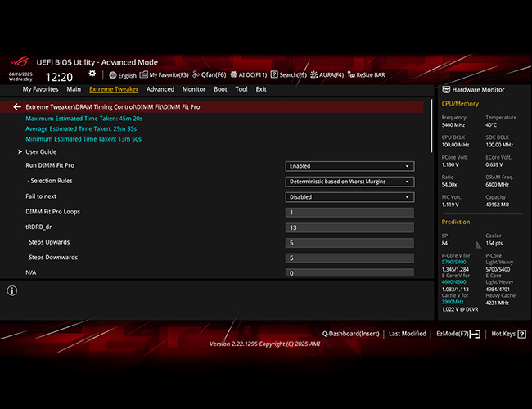This screenshot has width=532, height=409.
Task: Click the Temperature 40°C reading
Action: coord(491,125)
